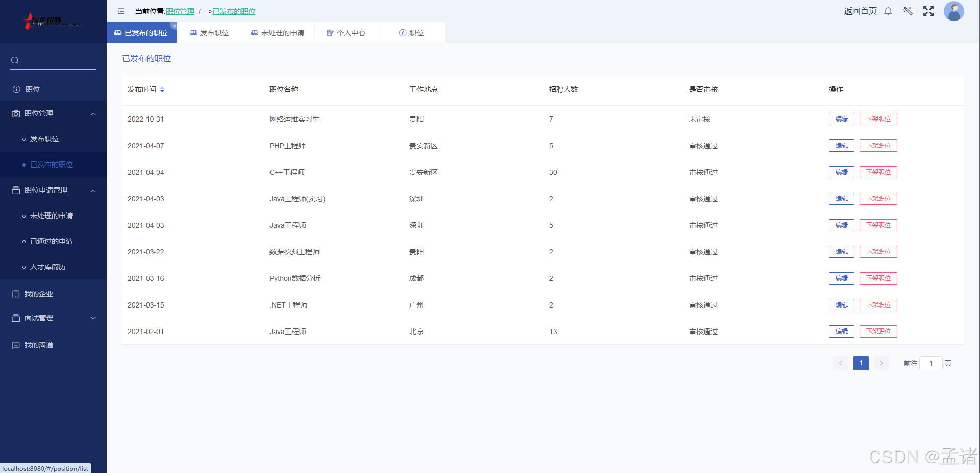The image size is (980, 473).
Task: Click the 贵安新区 cell in PHP工程师 row
Action: click(x=424, y=146)
